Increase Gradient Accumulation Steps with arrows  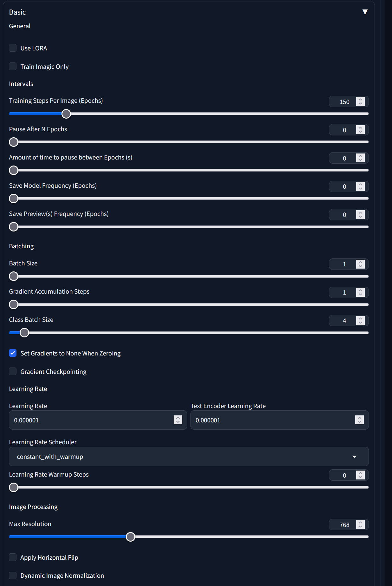coord(360,290)
